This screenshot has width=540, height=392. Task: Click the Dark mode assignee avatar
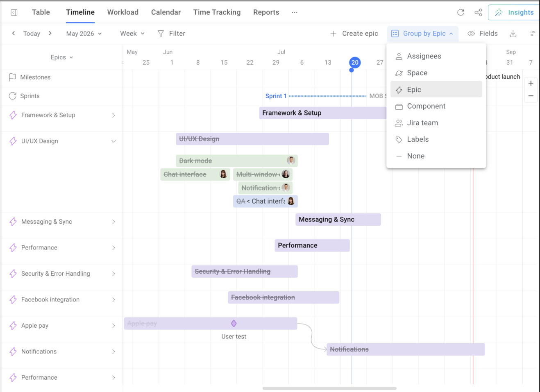point(291,161)
